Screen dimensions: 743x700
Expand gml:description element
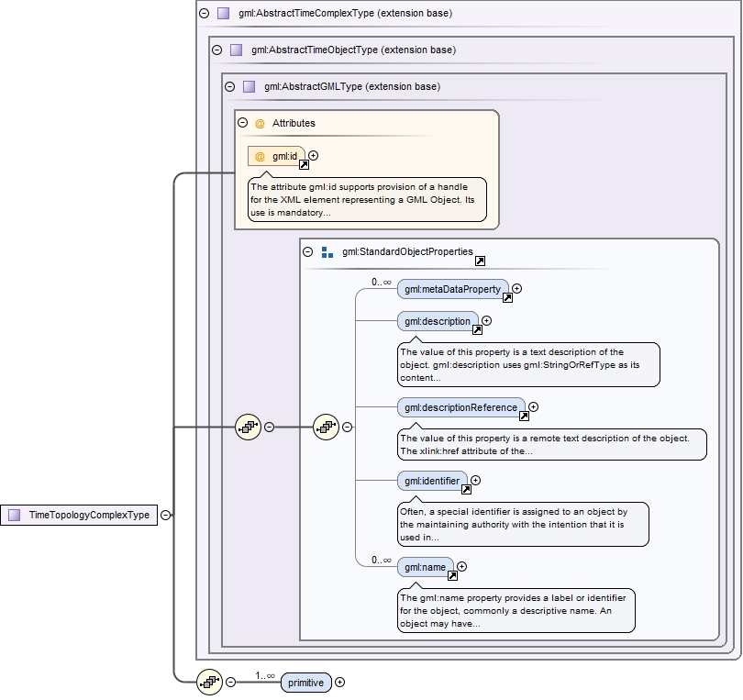pyautogui.click(x=487, y=321)
